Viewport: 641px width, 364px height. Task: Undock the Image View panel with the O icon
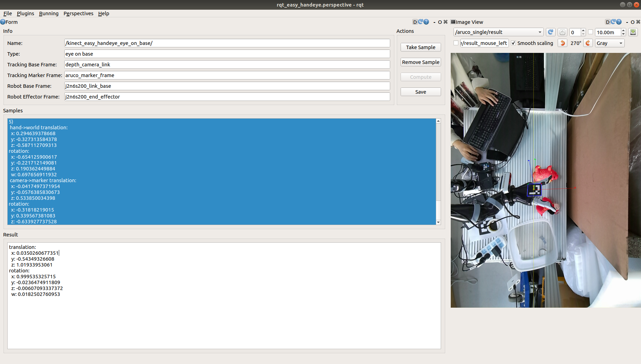[x=633, y=22]
